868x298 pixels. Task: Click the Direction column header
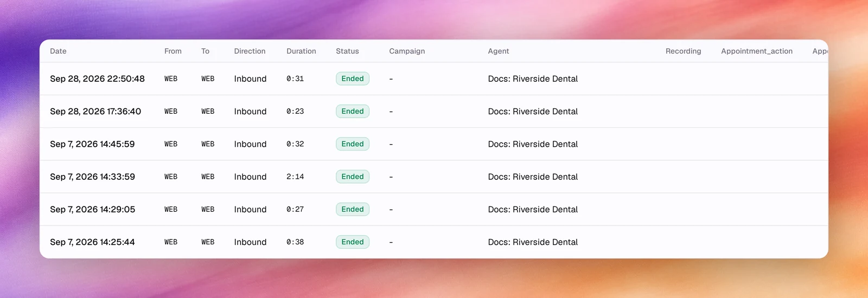click(250, 51)
